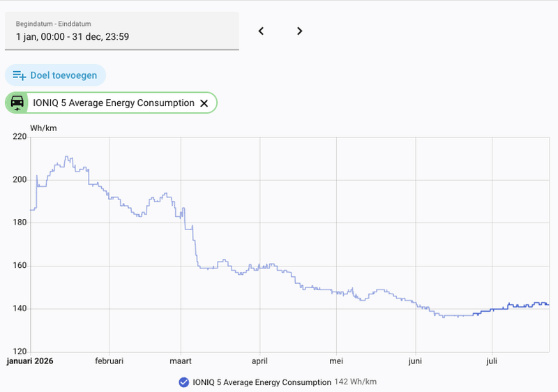Click the januari 2026 axis label
Screen dimensions: 558x392
pos(30,361)
